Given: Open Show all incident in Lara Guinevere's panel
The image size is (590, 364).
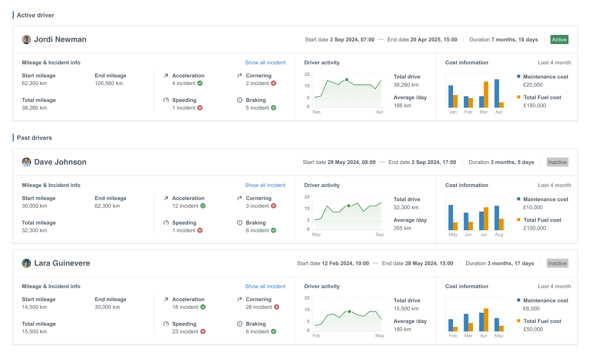Looking at the screenshot, I should pyautogui.click(x=265, y=286).
